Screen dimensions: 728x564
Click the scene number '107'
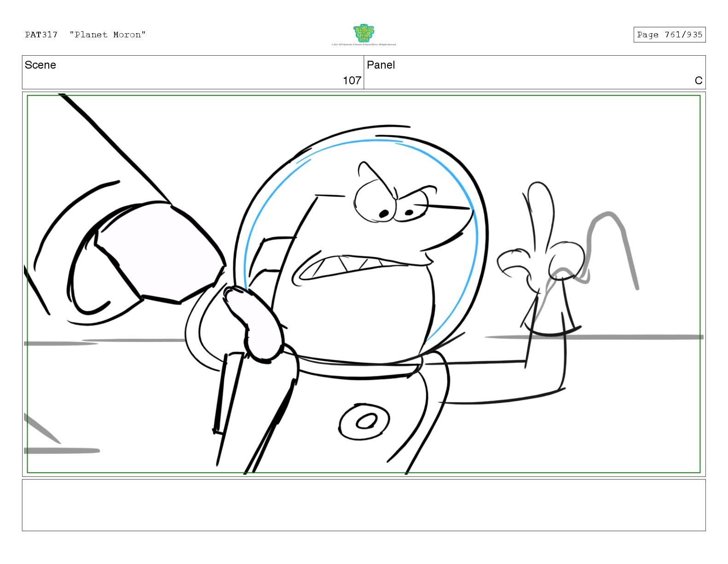(x=352, y=81)
